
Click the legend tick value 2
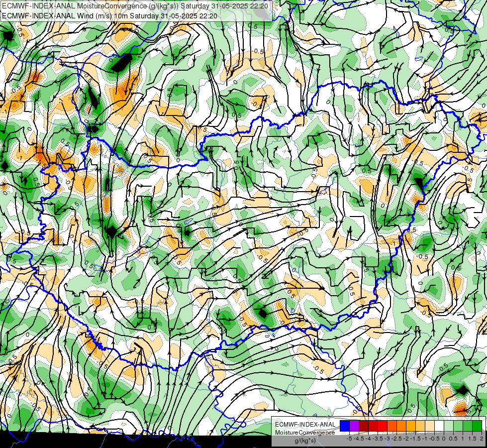pos(482,439)
